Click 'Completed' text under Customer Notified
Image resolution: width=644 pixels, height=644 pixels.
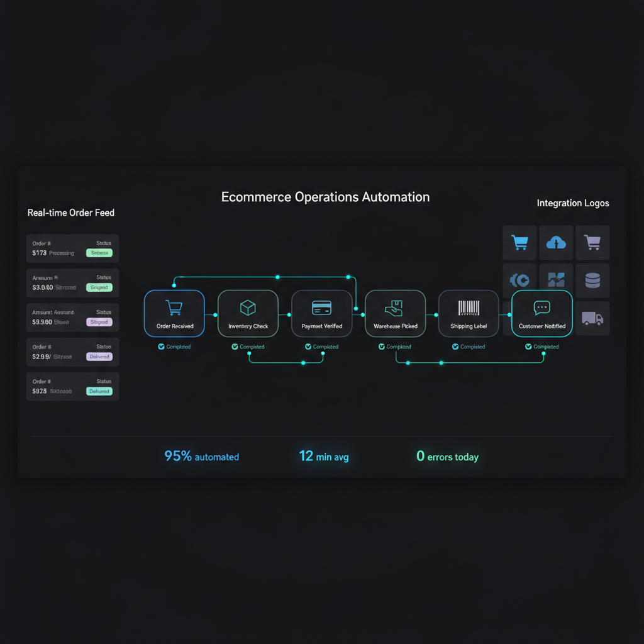point(546,347)
